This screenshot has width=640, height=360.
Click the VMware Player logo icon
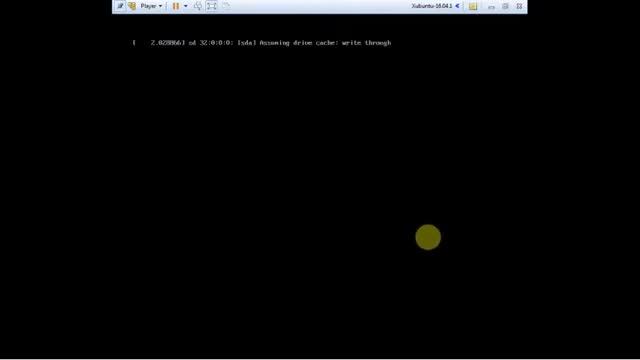pyautogui.click(x=132, y=6)
